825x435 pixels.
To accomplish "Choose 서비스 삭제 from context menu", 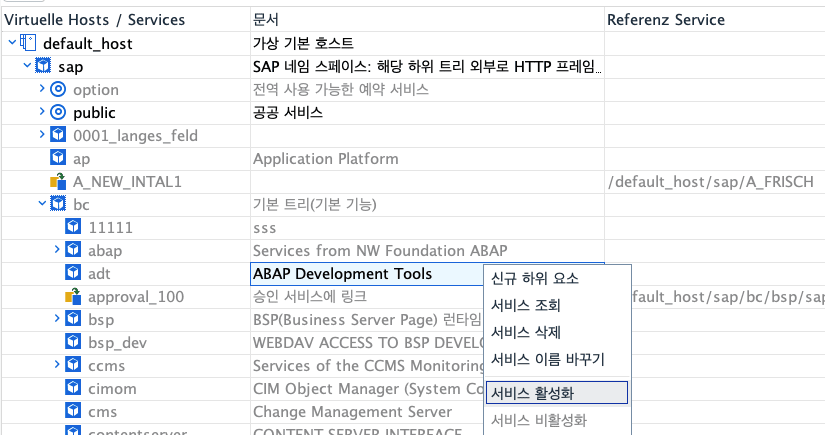I will pos(557,332).
